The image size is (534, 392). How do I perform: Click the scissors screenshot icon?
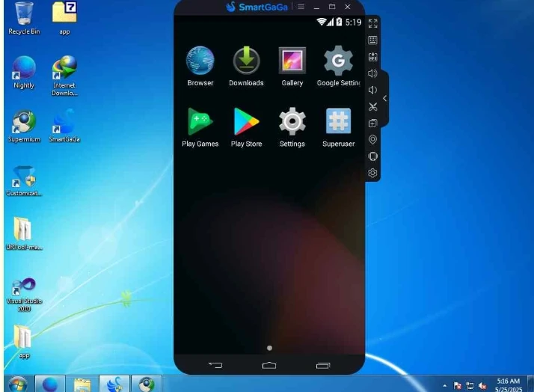[x=373, y=106]
